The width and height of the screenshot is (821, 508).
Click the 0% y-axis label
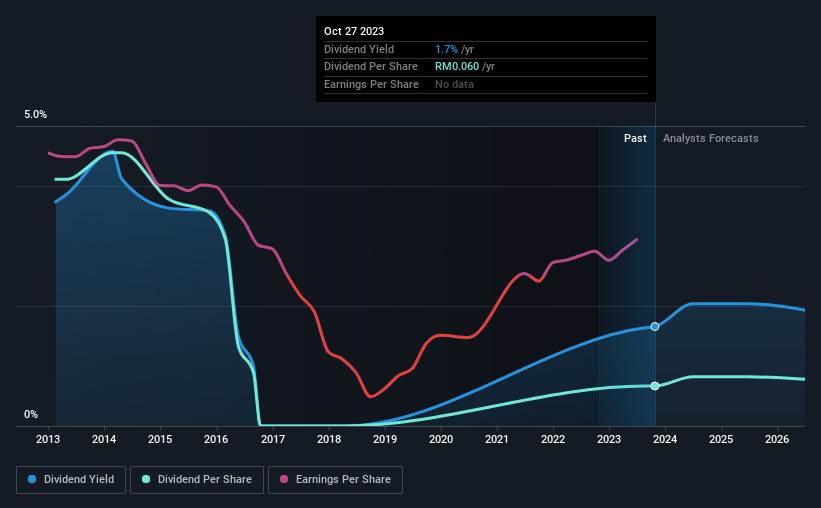(31, 414)
